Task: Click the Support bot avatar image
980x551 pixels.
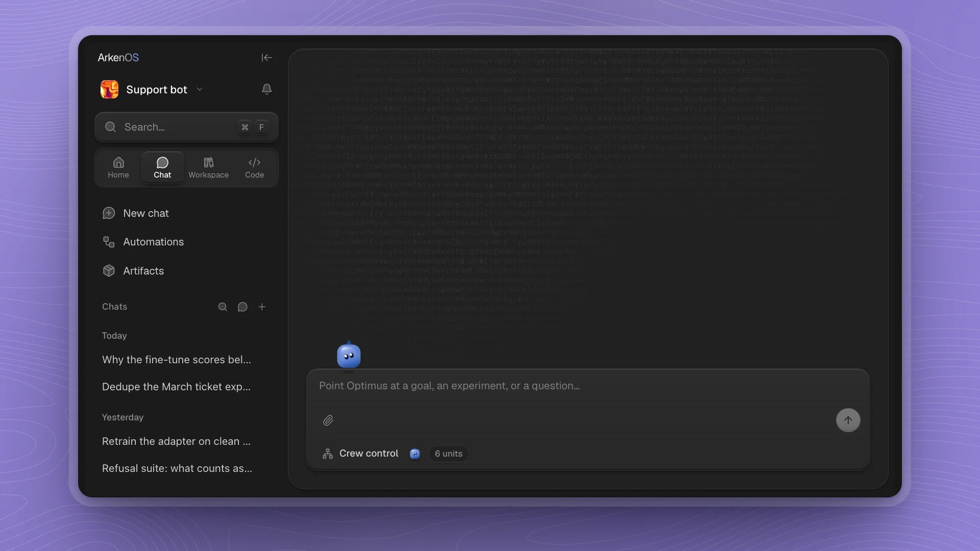Action: coord(109,89)
